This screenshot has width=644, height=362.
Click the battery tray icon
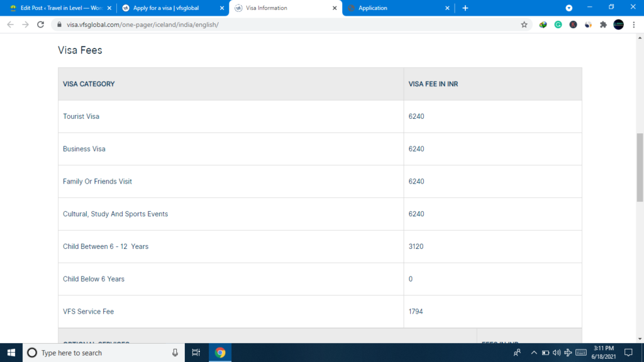click(545, 353)
